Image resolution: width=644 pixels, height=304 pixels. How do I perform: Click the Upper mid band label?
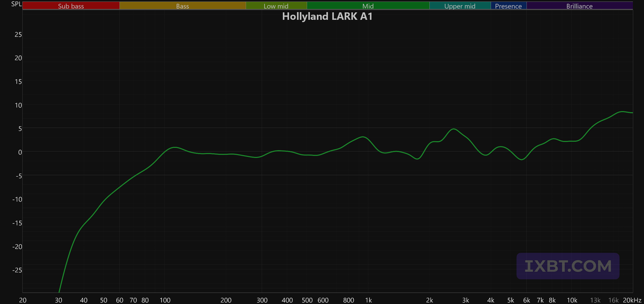[460, 6]
